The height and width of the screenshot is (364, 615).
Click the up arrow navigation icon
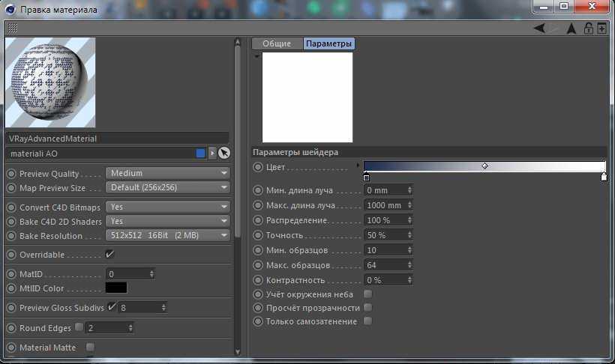[x=571, y=28]
